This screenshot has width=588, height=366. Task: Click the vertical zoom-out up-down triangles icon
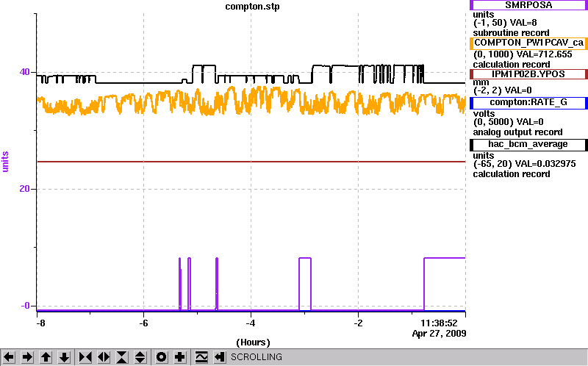pyautogui.click(x=140, y=357)
